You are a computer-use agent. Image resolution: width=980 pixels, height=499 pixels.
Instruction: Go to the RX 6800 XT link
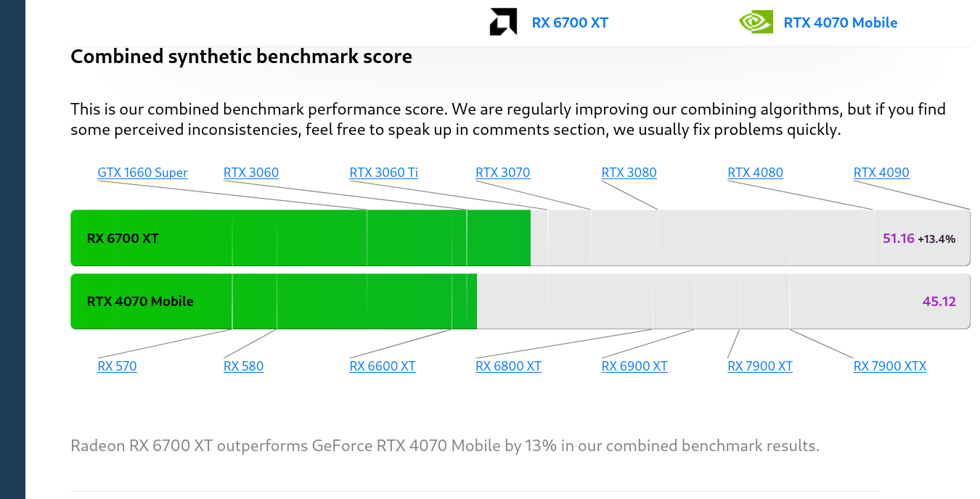(x=508, y=366)
